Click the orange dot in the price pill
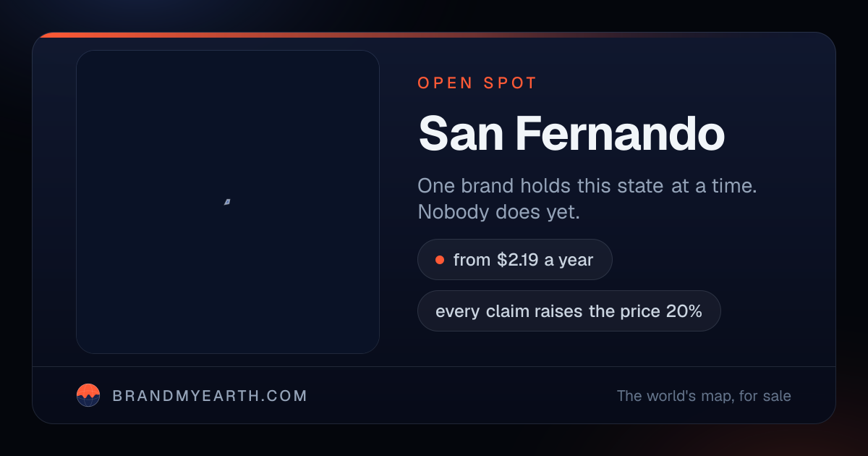Image resolution: width=868 pixels, height=456 pixels. [x=439, y=260]
